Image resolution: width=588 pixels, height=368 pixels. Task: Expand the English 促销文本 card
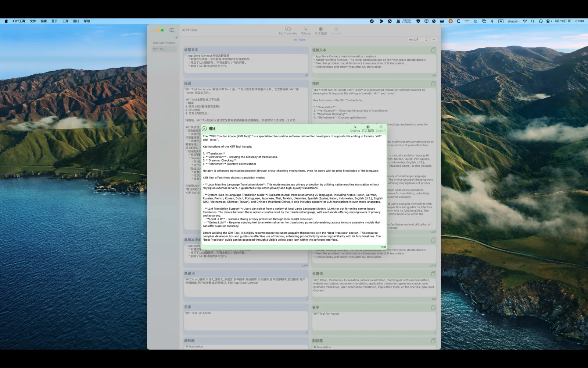click(434, 50)
